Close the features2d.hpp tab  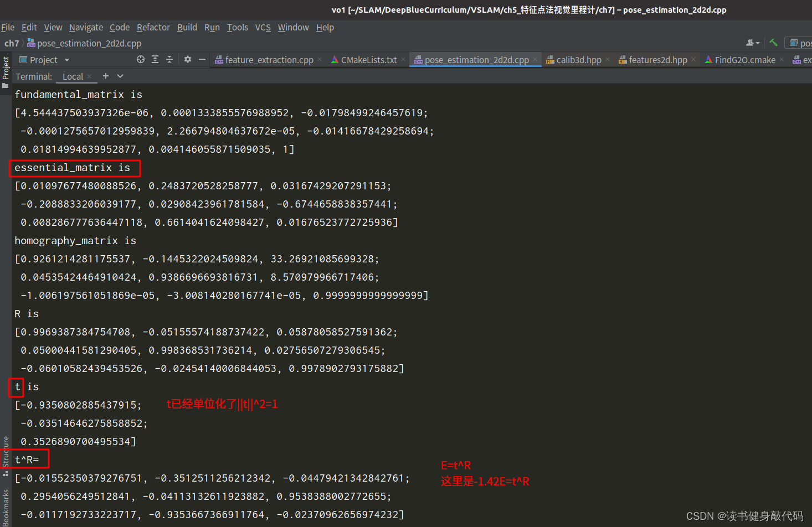pyautogui.click(x=693, y=59)
